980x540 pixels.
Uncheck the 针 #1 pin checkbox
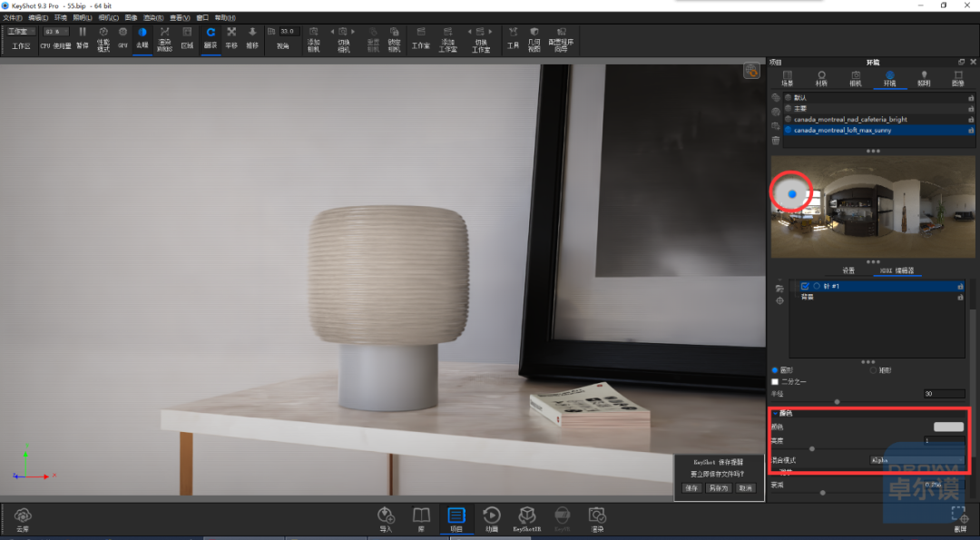[805, 286]
